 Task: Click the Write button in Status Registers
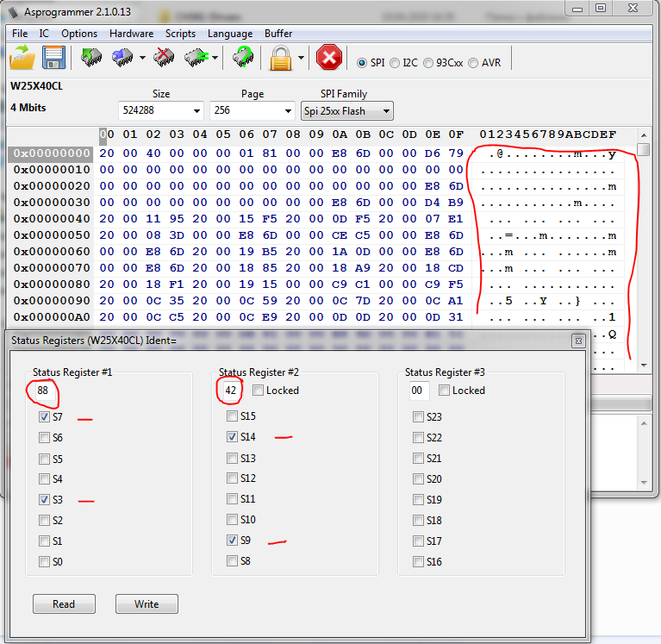[147, 604]
